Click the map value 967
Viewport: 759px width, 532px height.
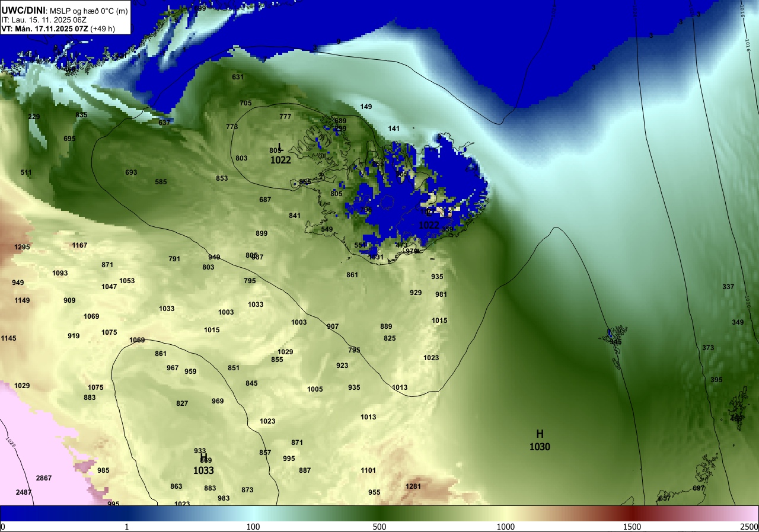(x=173, y=368)
